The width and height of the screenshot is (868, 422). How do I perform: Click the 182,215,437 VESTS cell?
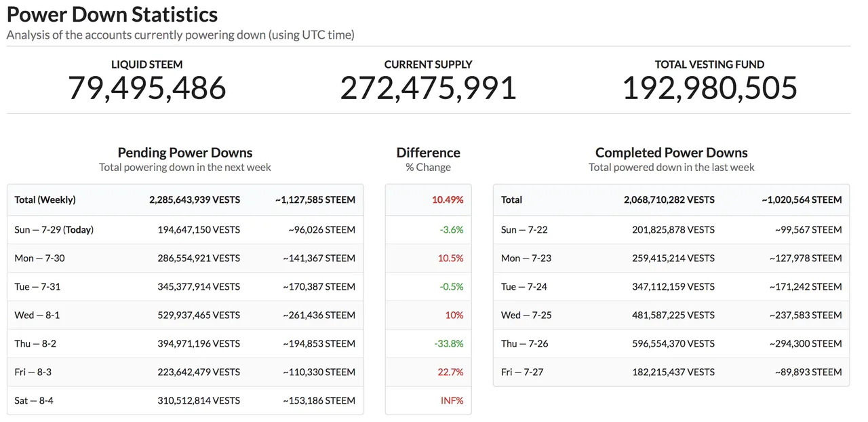673,372
